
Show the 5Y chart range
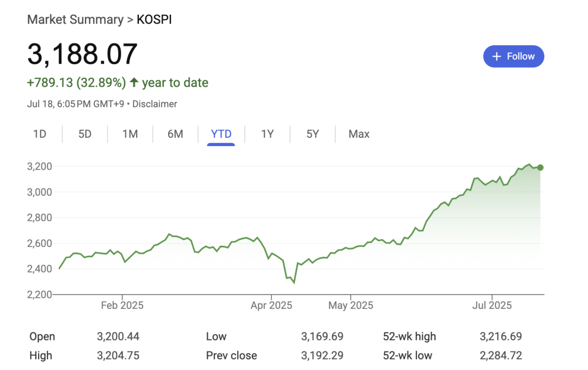[313, 134]
